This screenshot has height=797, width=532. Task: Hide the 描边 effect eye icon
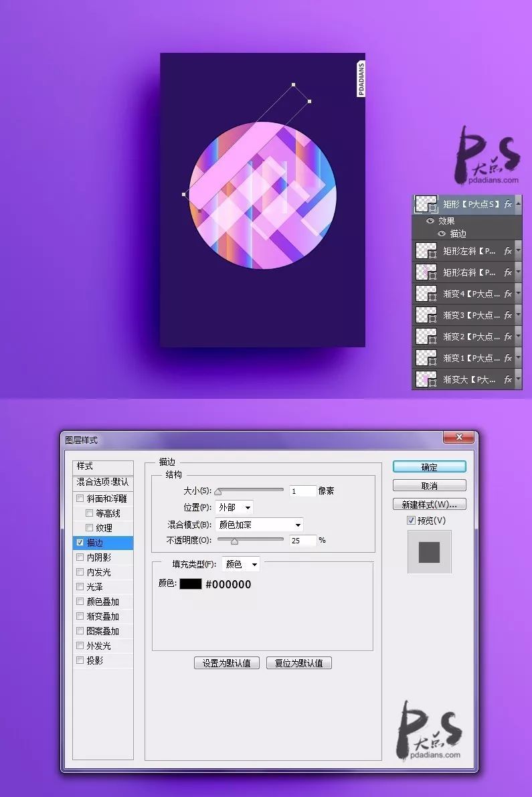[x=441, y=234]
